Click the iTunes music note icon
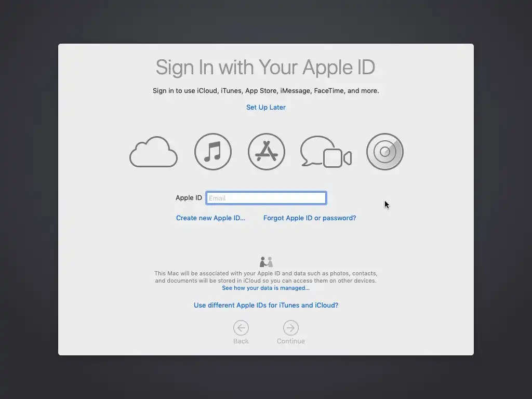 212,152
